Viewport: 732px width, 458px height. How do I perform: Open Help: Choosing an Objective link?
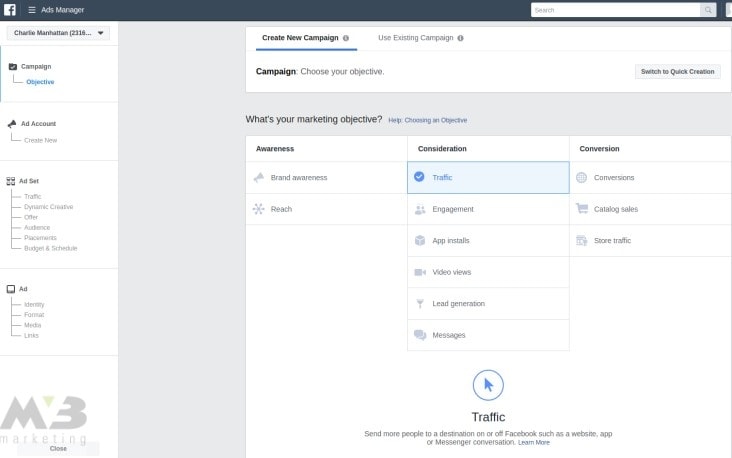428,120
